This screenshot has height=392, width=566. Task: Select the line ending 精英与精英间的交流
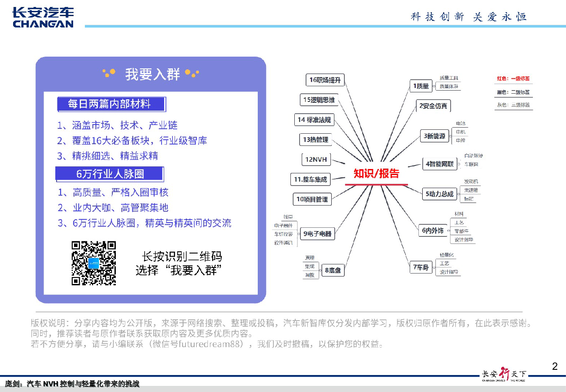145,223
